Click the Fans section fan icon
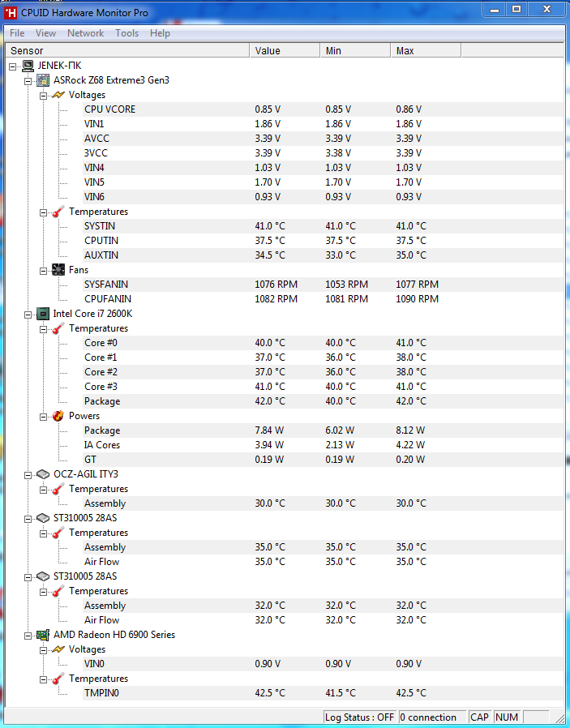The height and width of the screenshot is (728, 570). pos(58,270)
